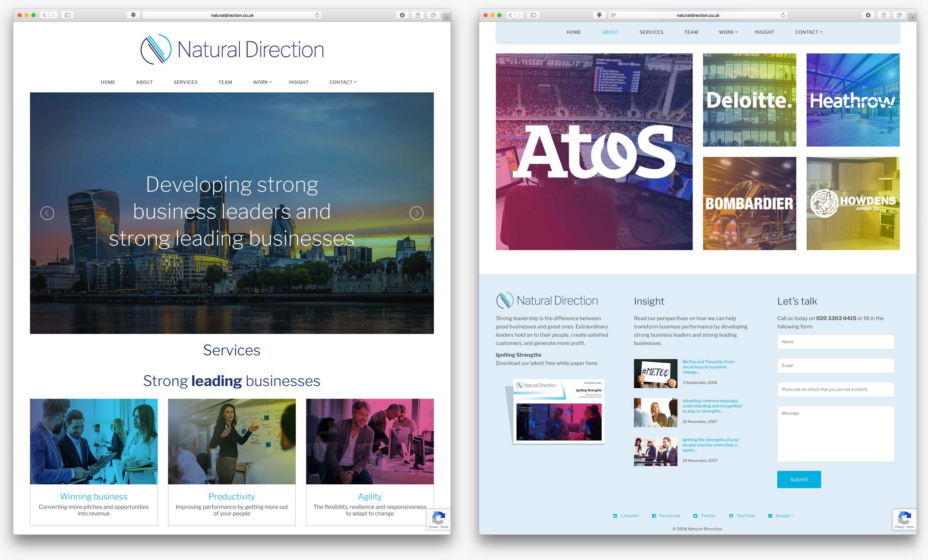Screen dimensions: 928x560
Task: Click Pocket extension icon in the right window
Action: (599, 15)
